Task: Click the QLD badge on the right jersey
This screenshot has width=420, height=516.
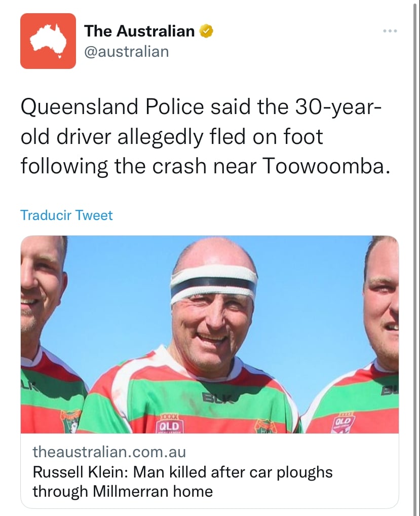Action: click(342, 423)
